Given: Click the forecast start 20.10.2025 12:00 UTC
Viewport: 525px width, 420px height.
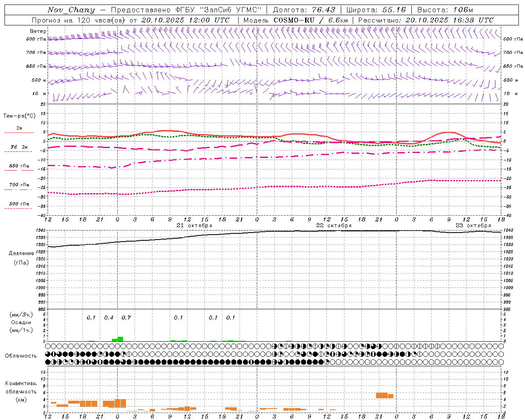Looking at the screenshot, I should [x=185, y=20].
